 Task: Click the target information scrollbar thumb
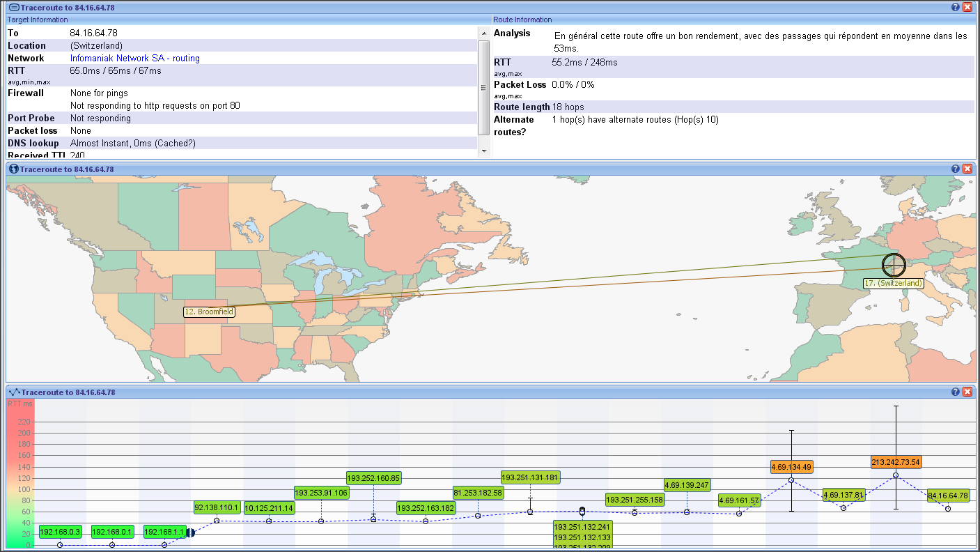tap(483, 87)
